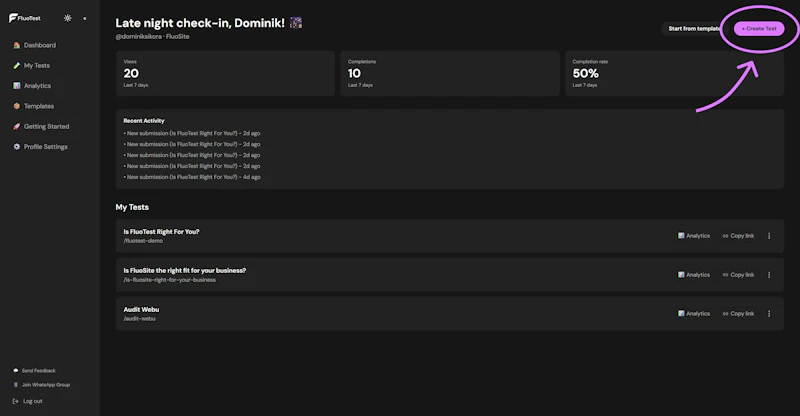This screenshot has width=800, height=416.
Task: Click Analytics chart icon in FluoSite business row
Action: (681, 275)
